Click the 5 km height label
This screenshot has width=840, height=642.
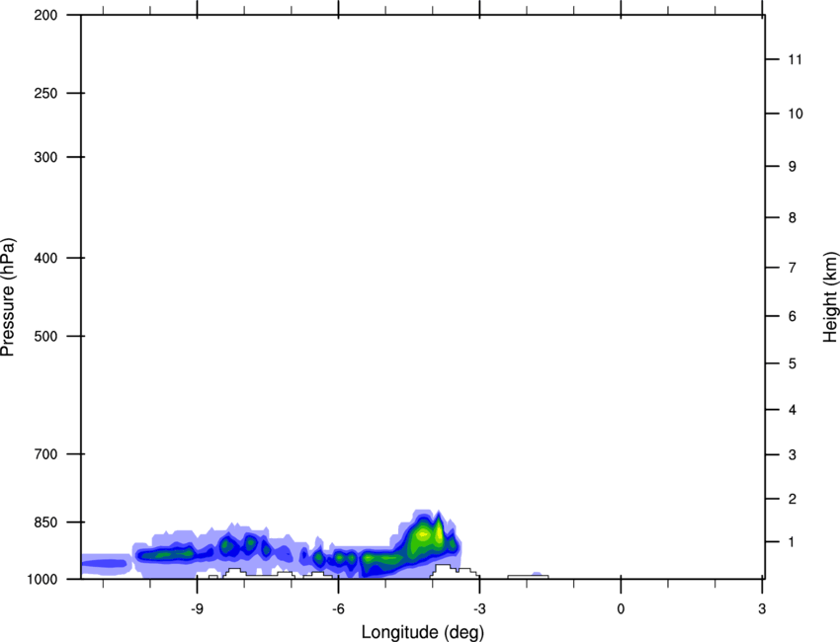793,363
